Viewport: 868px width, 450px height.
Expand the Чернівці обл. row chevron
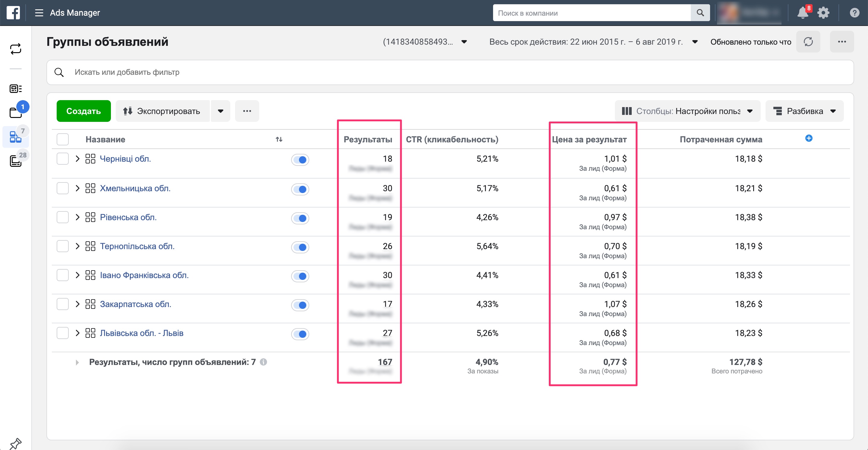click(x=77, y=159)
